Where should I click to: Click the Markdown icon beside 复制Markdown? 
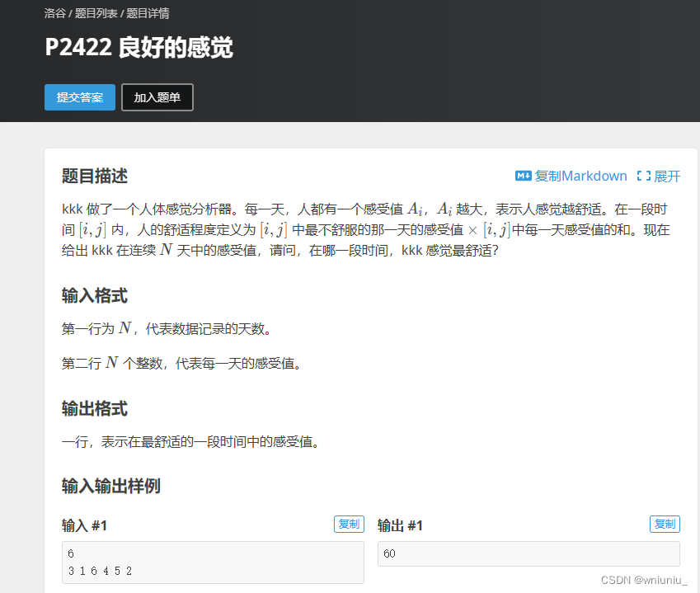524,176
